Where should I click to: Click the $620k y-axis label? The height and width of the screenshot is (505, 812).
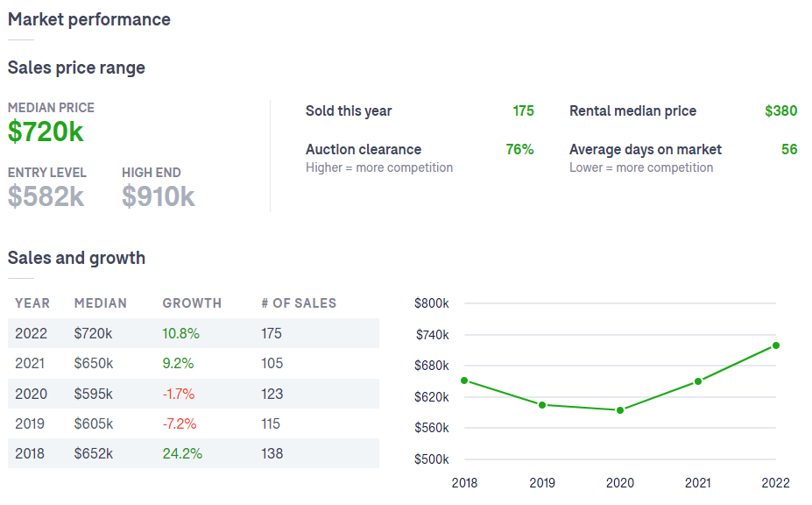(431, 397)
